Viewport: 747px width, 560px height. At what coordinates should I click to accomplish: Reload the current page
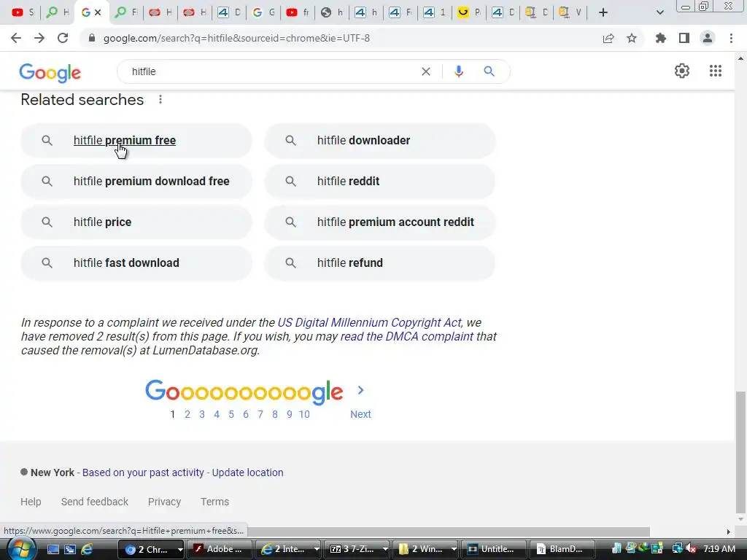(x=63, y=38)
